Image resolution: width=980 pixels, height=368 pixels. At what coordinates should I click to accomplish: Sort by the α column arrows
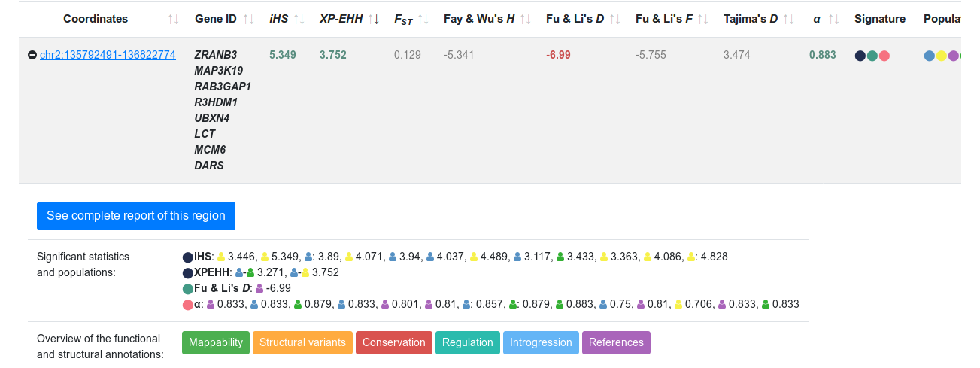pos(833,19)
